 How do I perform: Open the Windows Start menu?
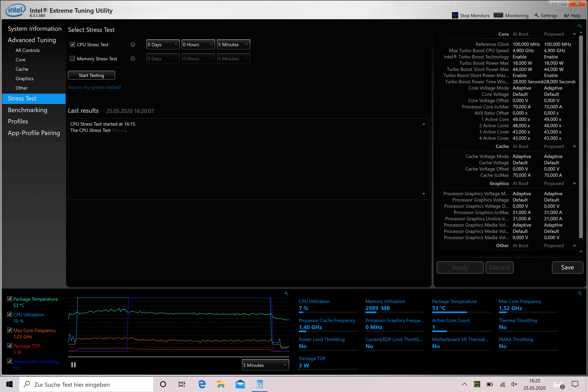pos(9,384)
